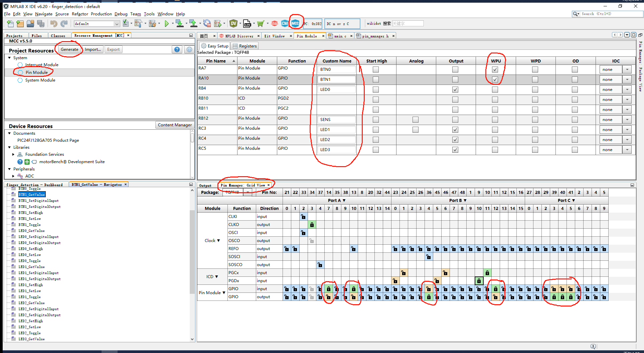This screenshot has height=353, width=644.
Task: Click the Hold in Reset icon
Action: pos(207,23)
